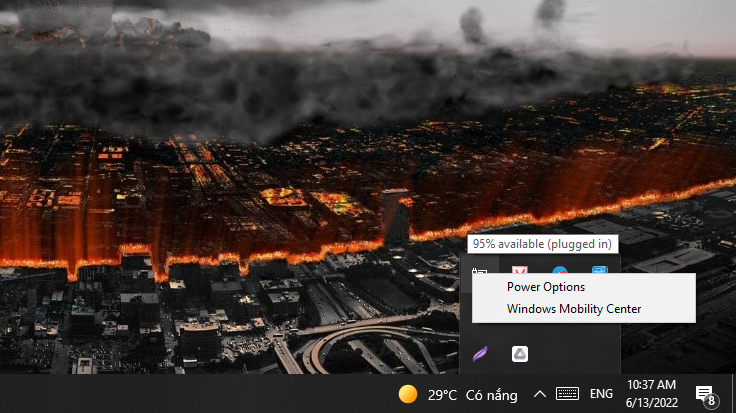Click the 6/13/2022 date in the taskbar
This screenshot has height=413, width=736.
tap(652, 403)
